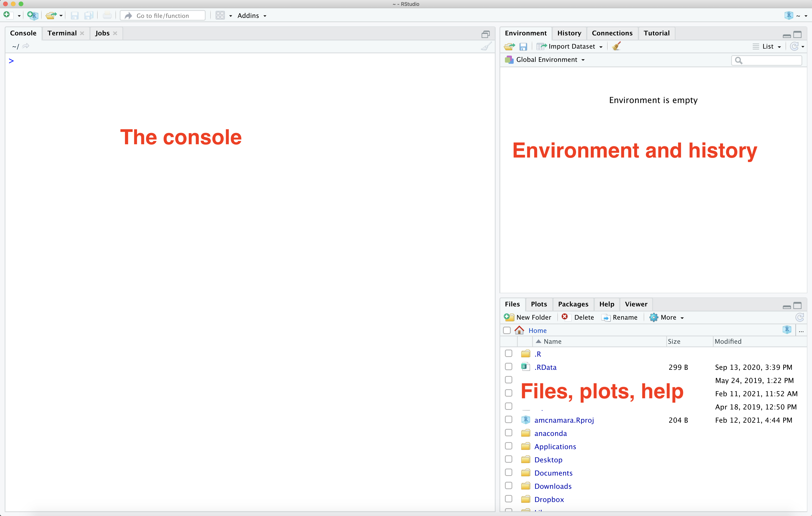Click the clear environment objects broom icon

pos(616,46)
